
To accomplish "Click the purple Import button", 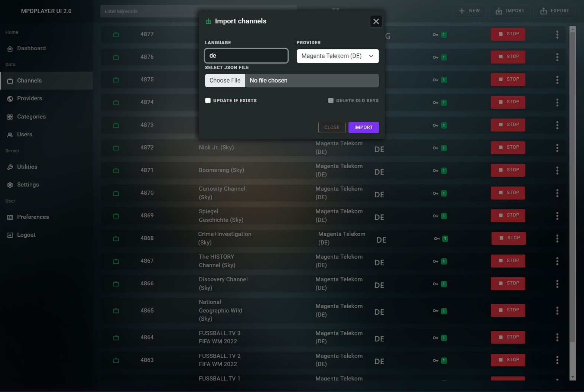I will tap(363, 127).
